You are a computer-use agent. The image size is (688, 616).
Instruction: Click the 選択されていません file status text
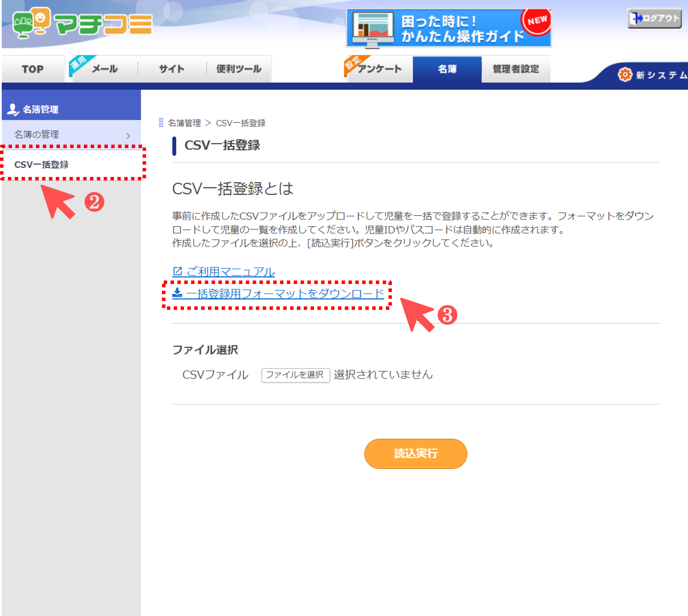(x=383, y=375)
